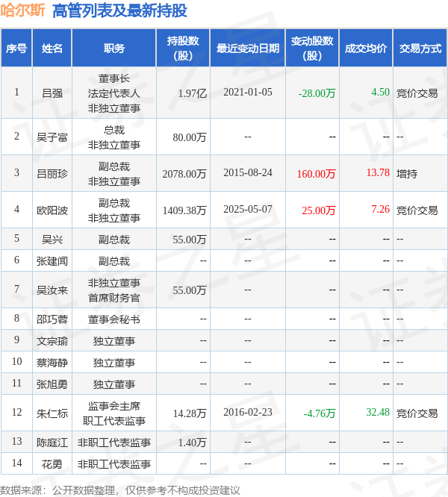Select the 交易方式 column header
448x497 pixels.
pos(420,49)
